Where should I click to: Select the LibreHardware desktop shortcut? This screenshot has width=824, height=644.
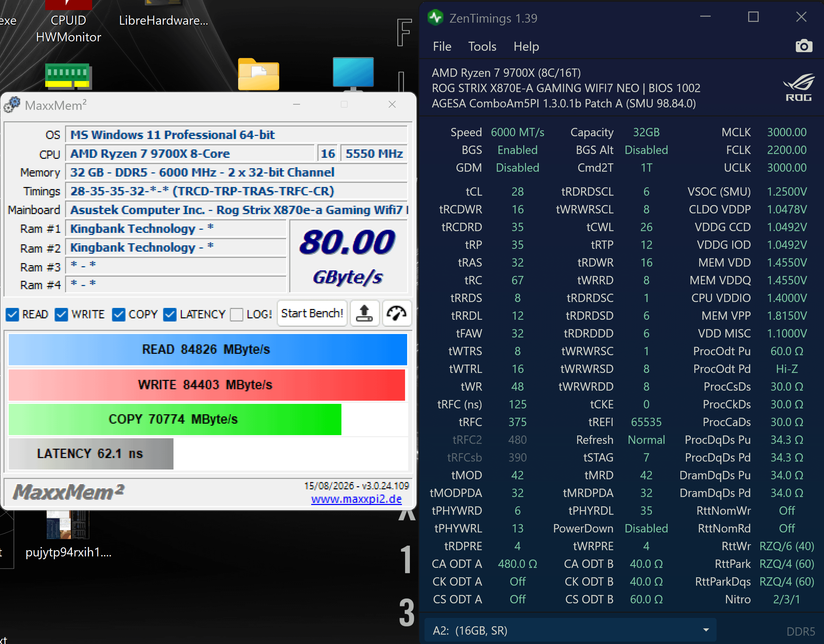coord(163,14)
